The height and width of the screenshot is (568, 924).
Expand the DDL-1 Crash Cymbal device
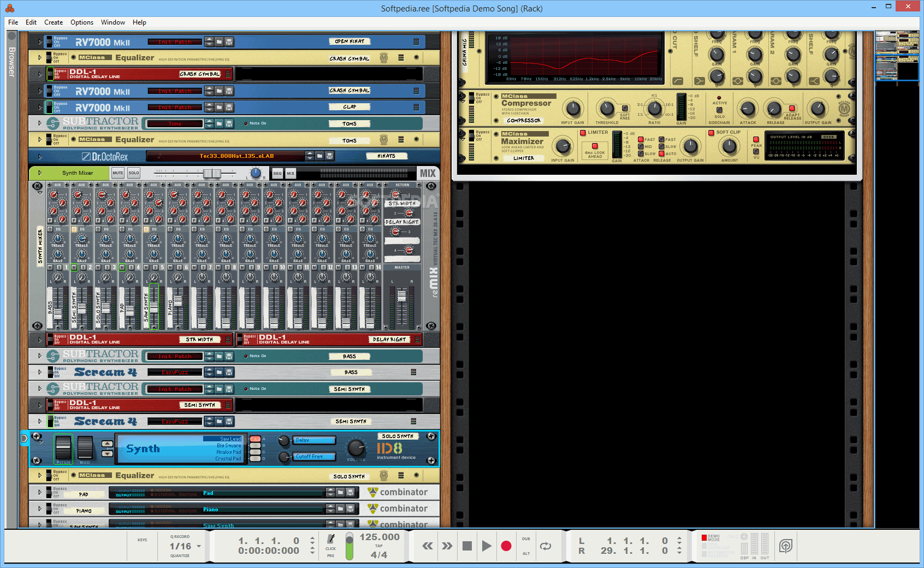tap(40, 74)
